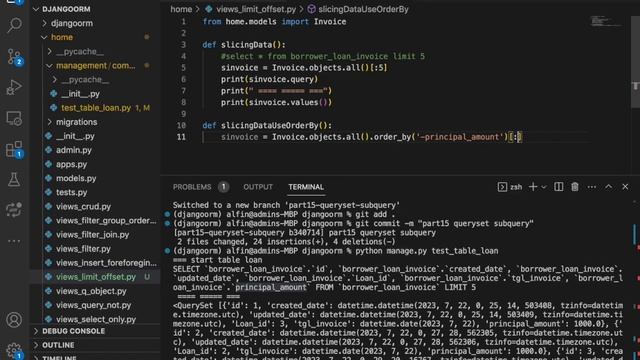The width and height of the screenshot is (640, 360).
Task: Open test_table_loan.py file
Action: [96, 108]
